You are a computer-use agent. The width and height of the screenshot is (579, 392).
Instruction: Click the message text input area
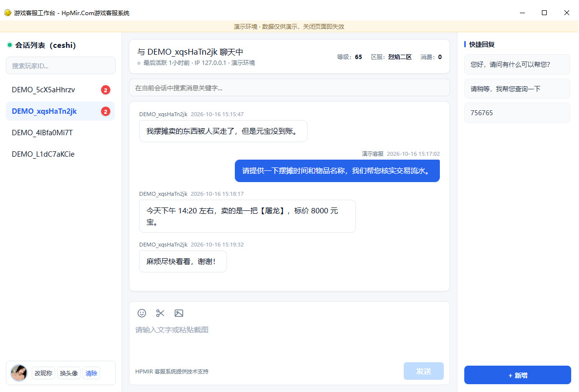(289, 340)
